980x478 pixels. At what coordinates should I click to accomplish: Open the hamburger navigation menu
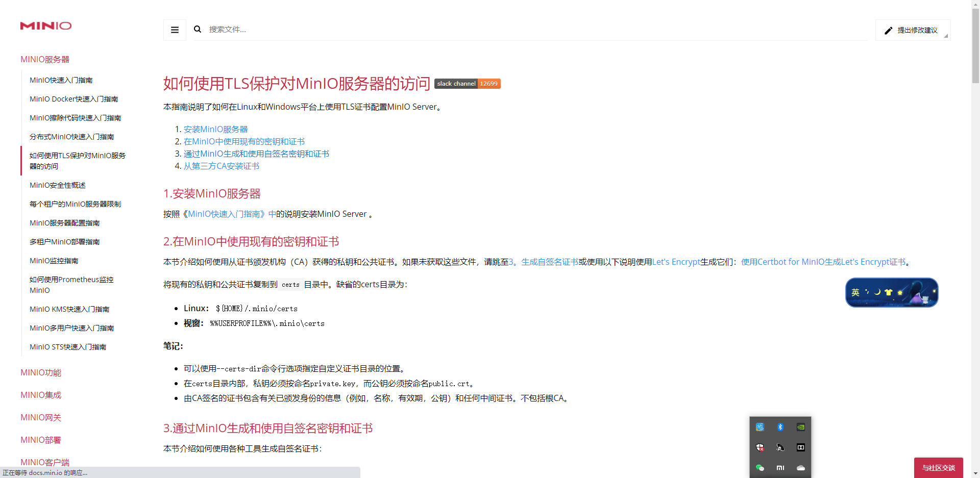(x=174, y=30)
